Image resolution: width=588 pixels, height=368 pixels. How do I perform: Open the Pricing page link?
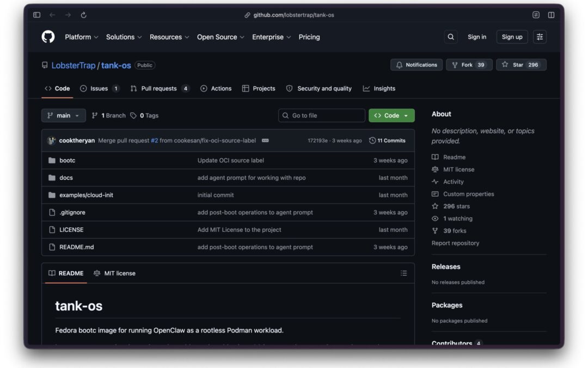[x=309, y=37]
